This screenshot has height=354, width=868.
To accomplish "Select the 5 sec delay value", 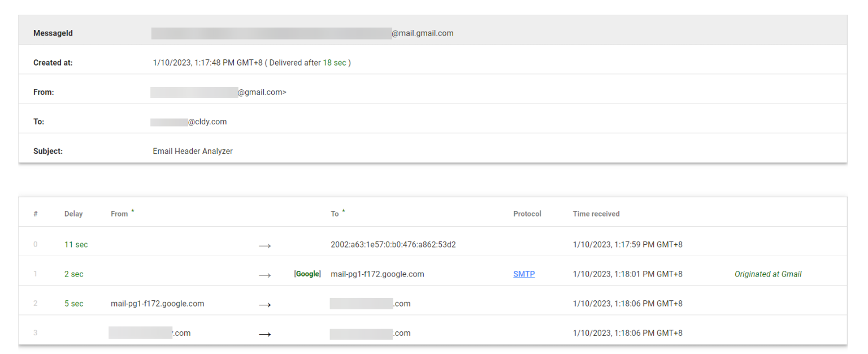I will pos(74,303).
